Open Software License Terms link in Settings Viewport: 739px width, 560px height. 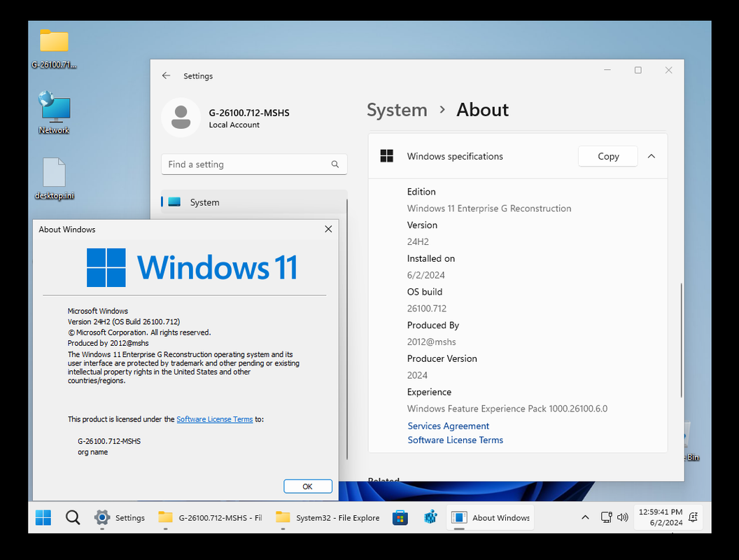click(x=456, y=440)
